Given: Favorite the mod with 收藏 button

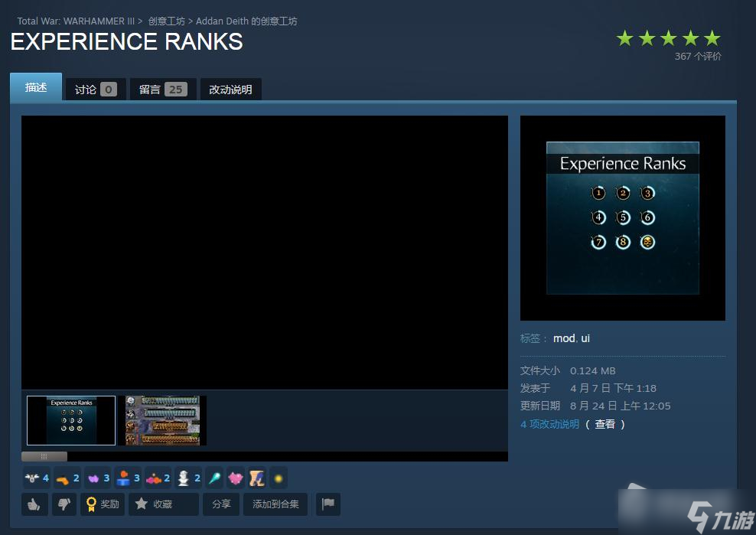Looking at the screenshot, I should tap(164, 504).
